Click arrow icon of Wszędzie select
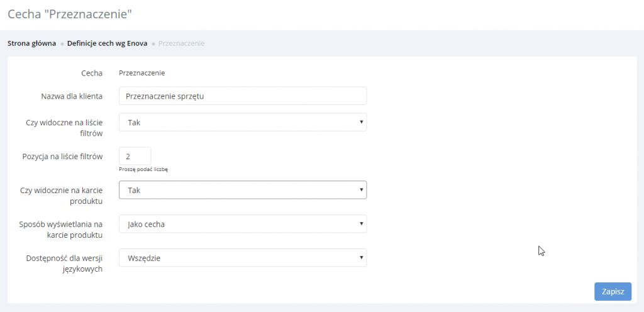Screen dimensions: 644x312 (361, 257)
